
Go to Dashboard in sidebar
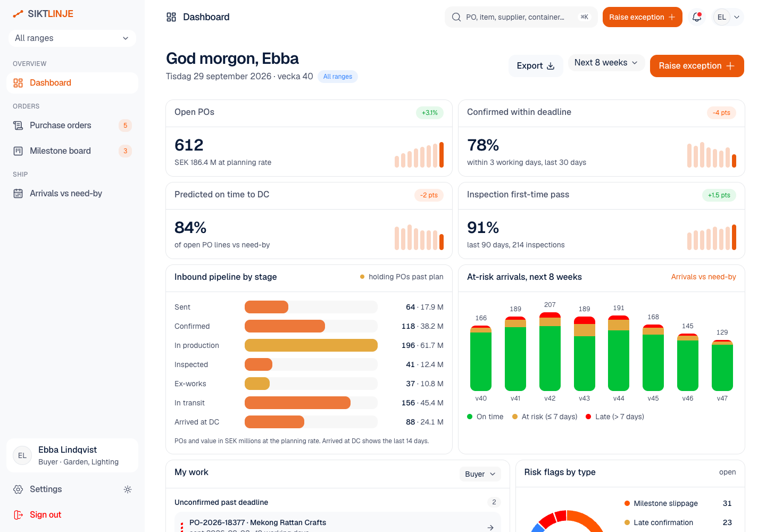coord(72,83)
